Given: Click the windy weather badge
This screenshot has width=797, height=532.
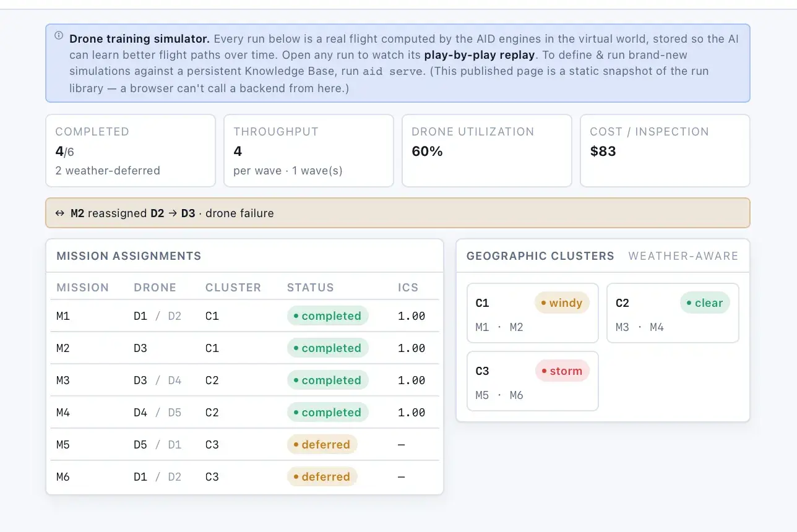Looking at the screenshot, I should click(x=562, y=303).
